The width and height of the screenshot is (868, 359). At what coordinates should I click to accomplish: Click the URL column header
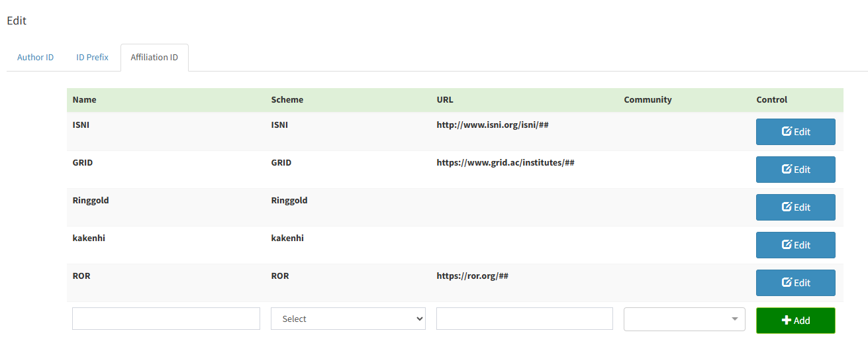[445, 99]
